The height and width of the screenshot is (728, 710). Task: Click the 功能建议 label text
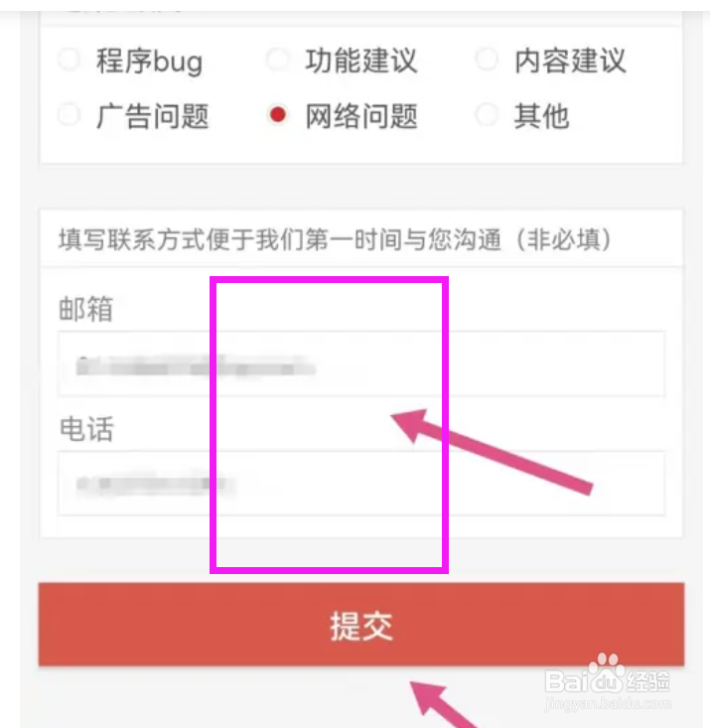[x=361, y=61]
